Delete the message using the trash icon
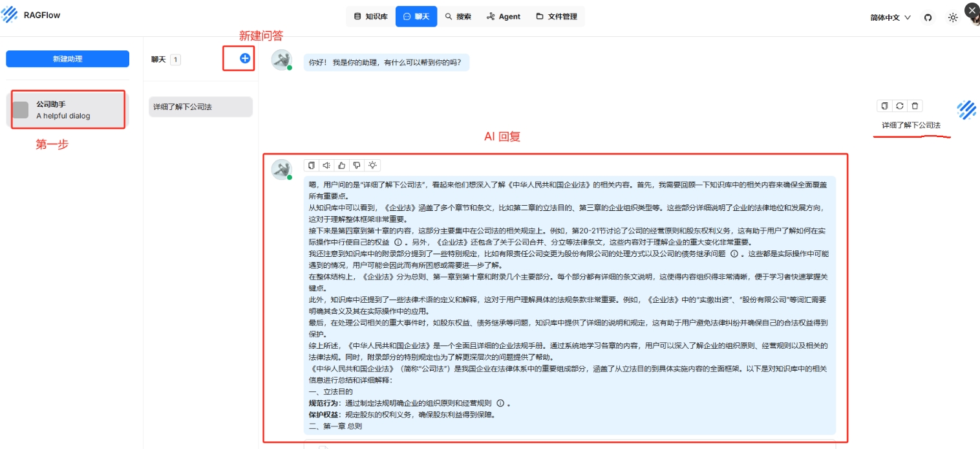 tap(915, 105)
